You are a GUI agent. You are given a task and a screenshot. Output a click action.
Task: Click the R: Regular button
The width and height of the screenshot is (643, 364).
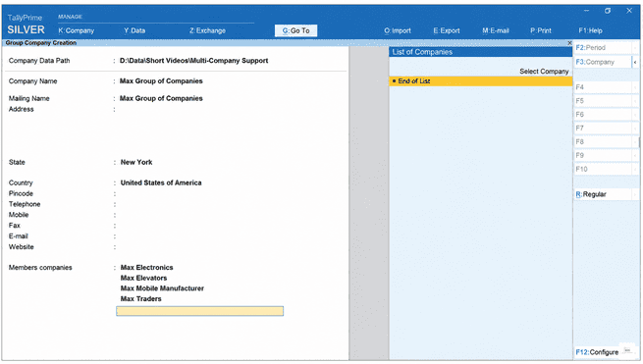(603, 194)
